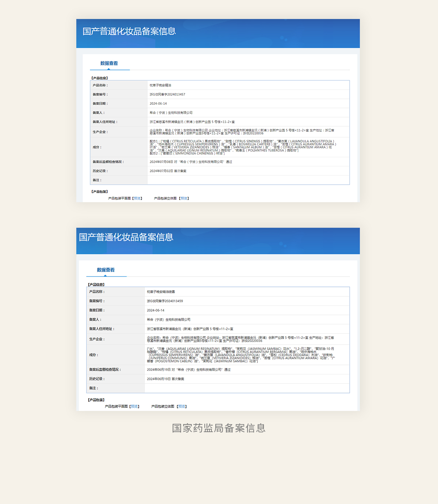Click the empty 备注 field in upper table
This screenshot has width=438, height=504.
click(x=248, y=180)
